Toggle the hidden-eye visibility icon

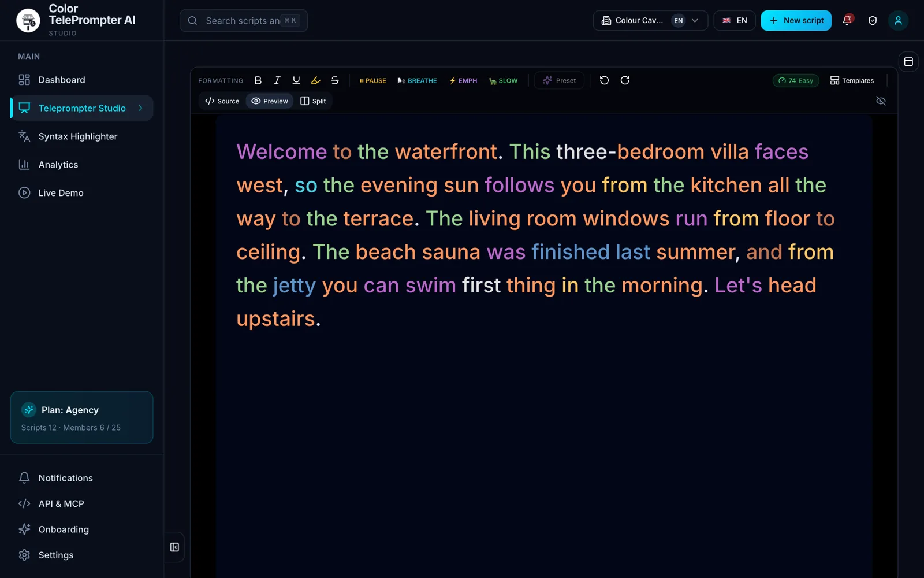coord(881,101)
